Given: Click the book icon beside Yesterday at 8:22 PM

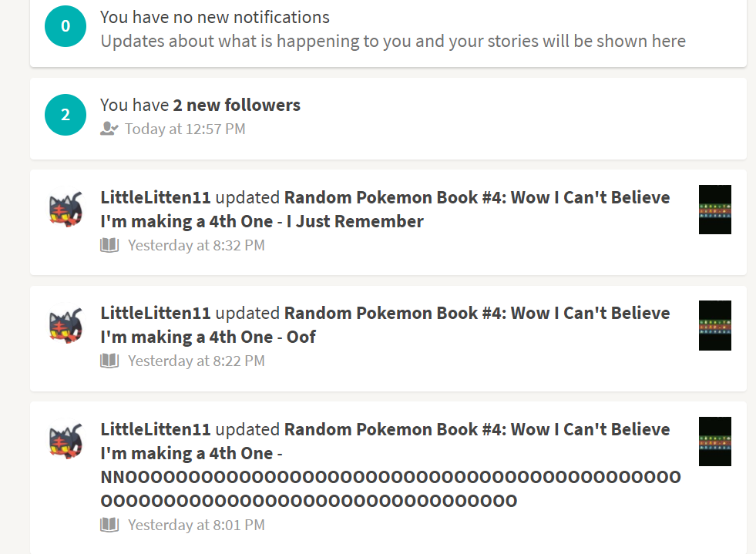Looking at the screenshot, I should (109, 361).
